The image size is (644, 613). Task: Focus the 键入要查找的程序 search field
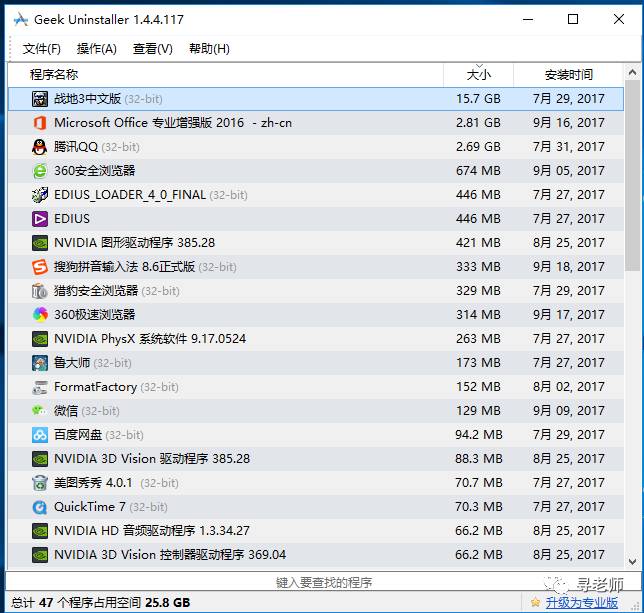(324, 582)
